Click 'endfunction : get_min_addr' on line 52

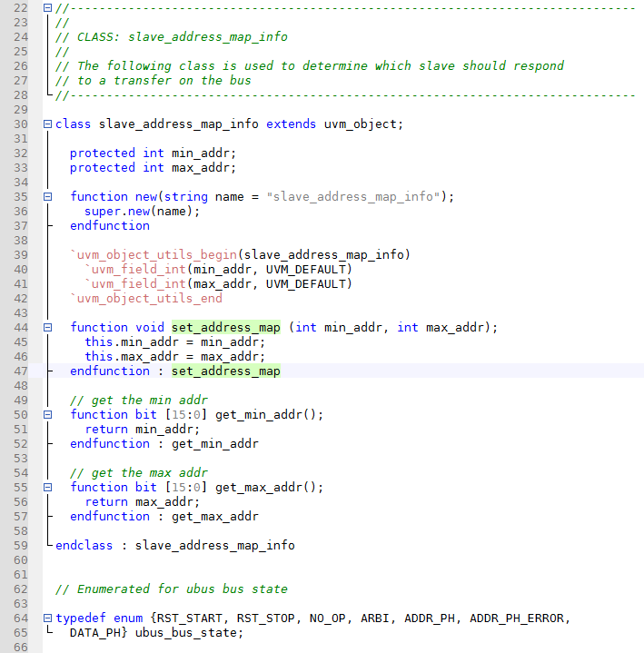click(164, 444)
